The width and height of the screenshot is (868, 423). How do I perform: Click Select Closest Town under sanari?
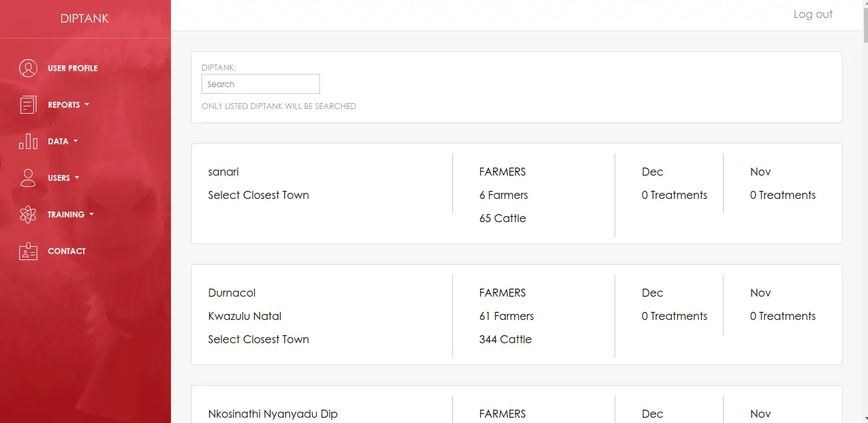pos(259,195)
